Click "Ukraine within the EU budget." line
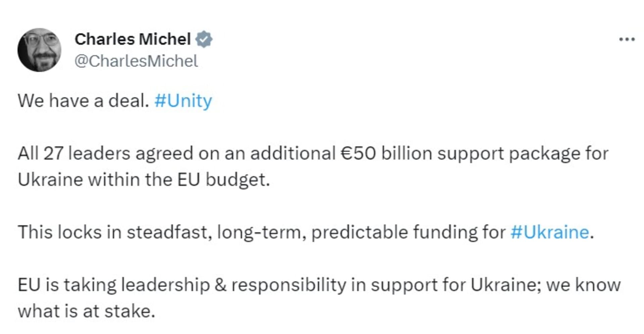The width and height of the screenshot is (644, 334). pyautogui.click(x=144, y=180)
